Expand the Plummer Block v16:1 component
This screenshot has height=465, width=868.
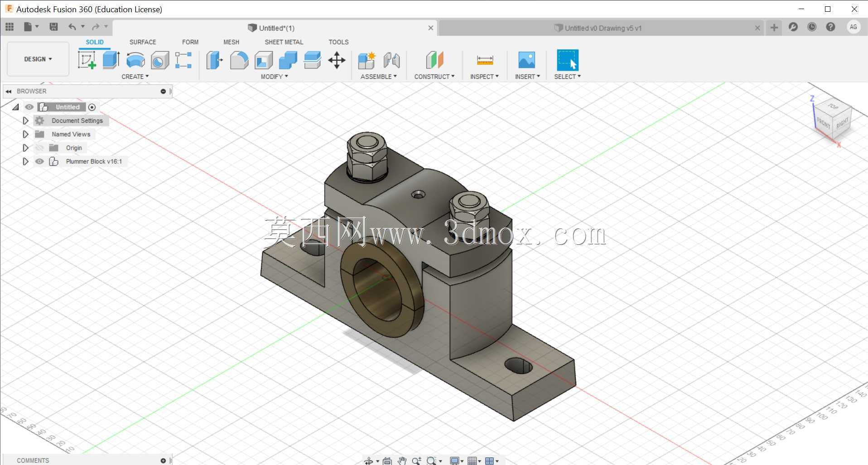[25, 161]
